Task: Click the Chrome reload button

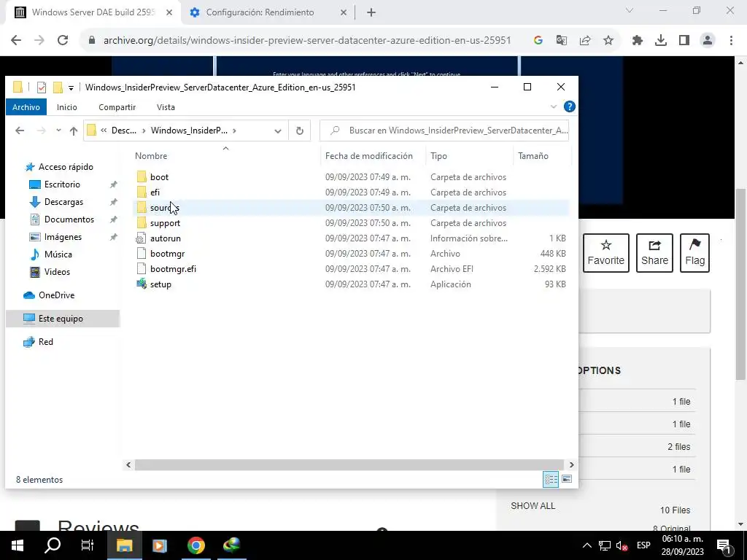Action: point(63,41)
